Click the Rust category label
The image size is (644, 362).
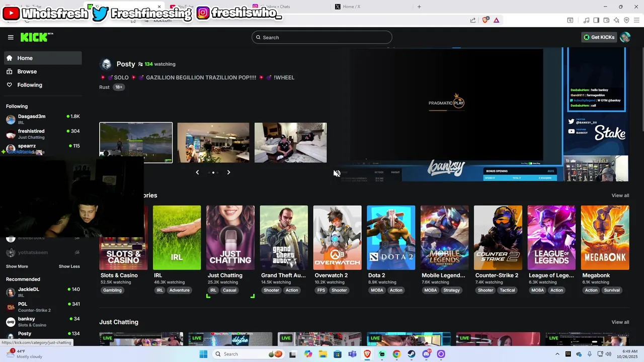click(104, 87)
